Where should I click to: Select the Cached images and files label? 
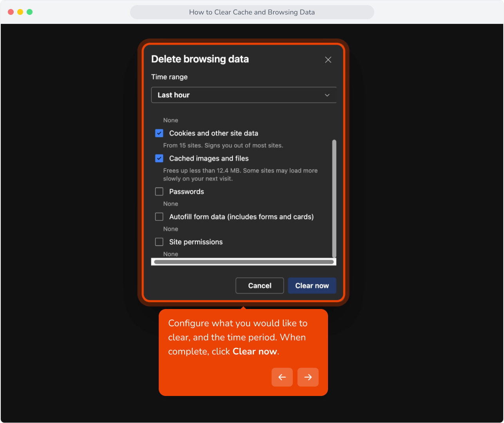(209, 158)
